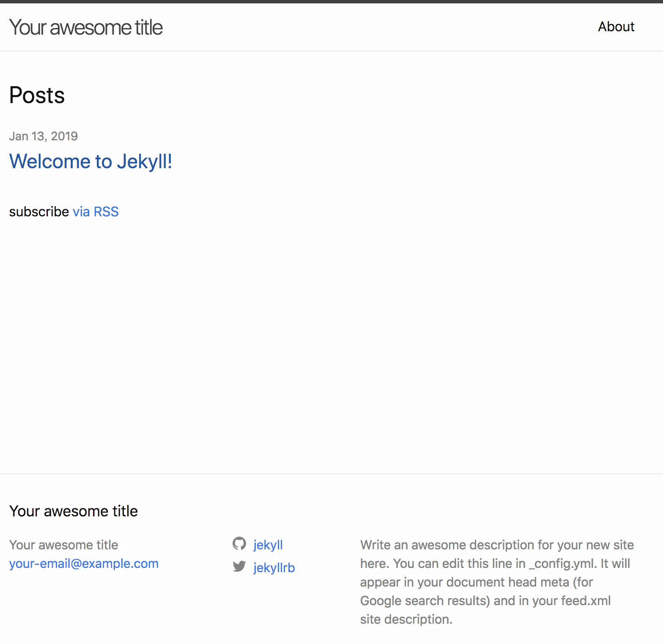This screenshot has width=663, height=644.
Task: Go home via header site title link
Action: 86,27
